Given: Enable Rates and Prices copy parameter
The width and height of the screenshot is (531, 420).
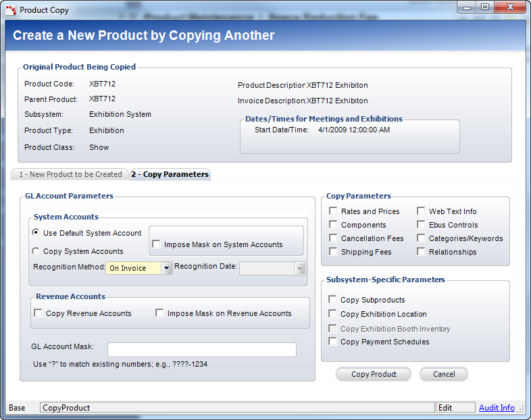Looking at the screenshot, I should click(x=333, y=211).
